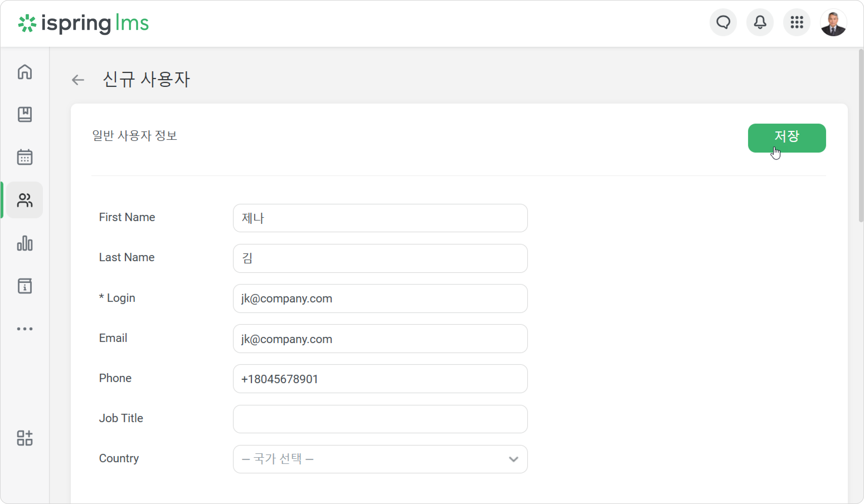Click the Job Title label
The height and width of the screenshot is (504, 864).
(121, 418)
